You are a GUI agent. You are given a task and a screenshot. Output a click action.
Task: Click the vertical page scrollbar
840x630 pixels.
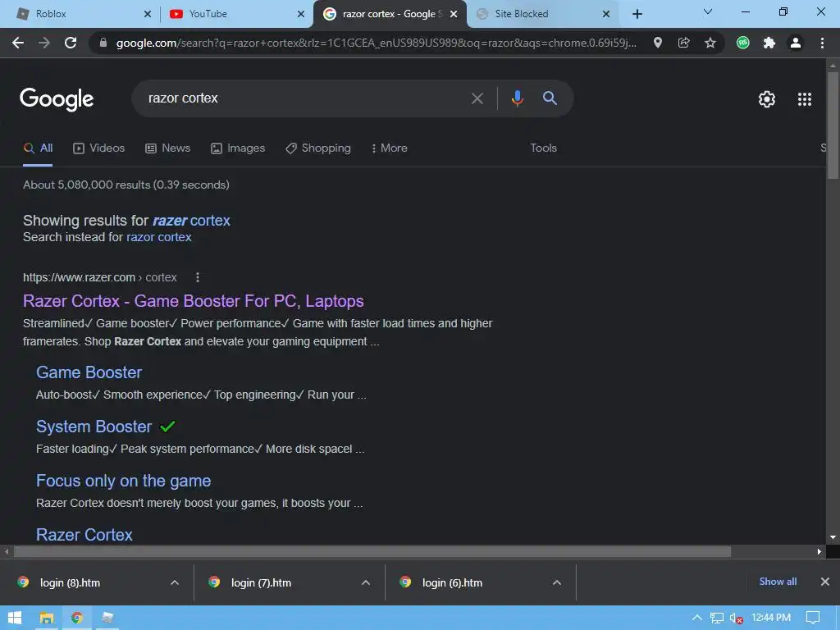(833, 126)
